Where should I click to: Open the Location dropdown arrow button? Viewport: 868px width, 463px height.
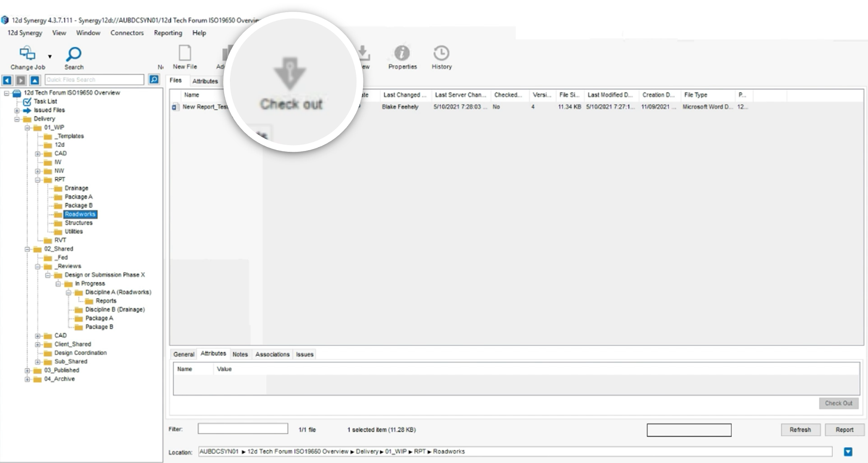[x=848, y=452]
